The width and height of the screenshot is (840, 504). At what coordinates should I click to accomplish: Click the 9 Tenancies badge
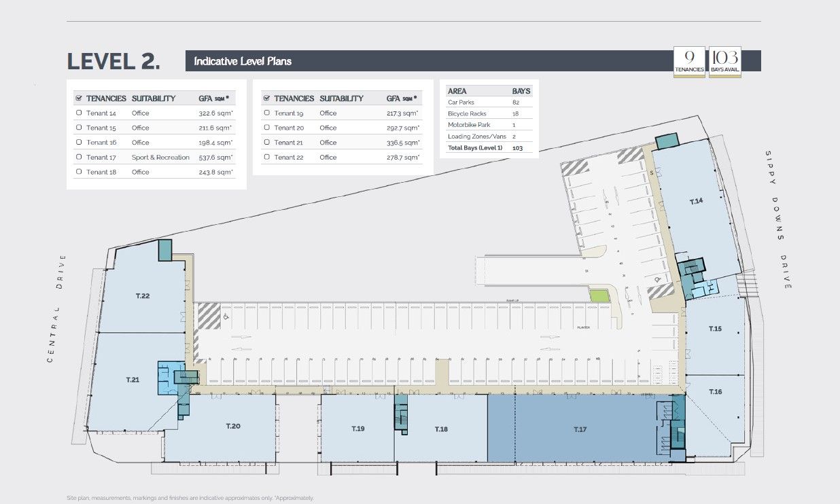688,61
